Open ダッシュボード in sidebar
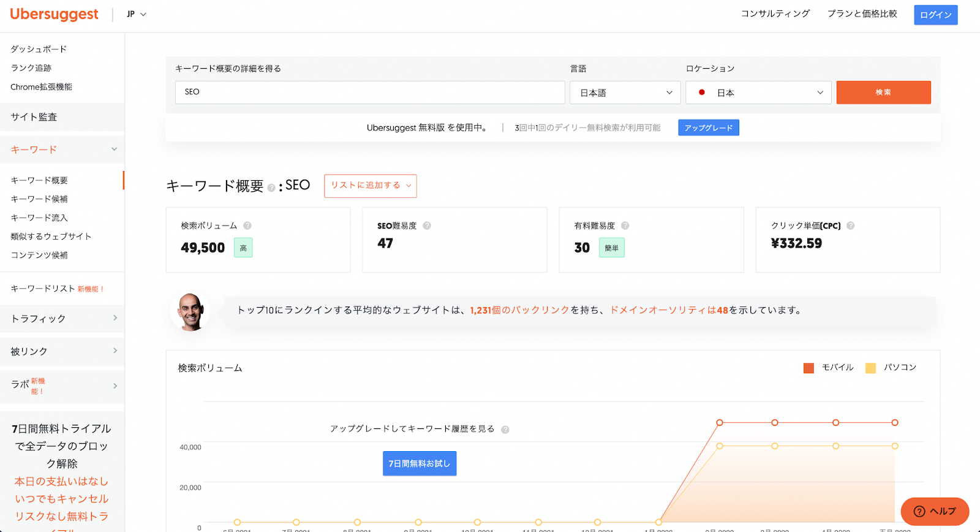980x532 pixels. (39, 49)
